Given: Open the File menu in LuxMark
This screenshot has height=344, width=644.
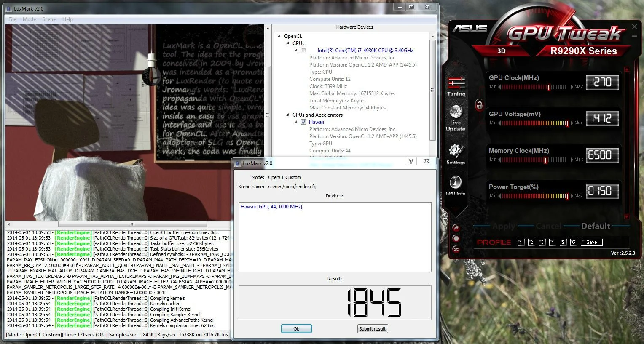Looking at the screenshot, I should coord(12,19).
